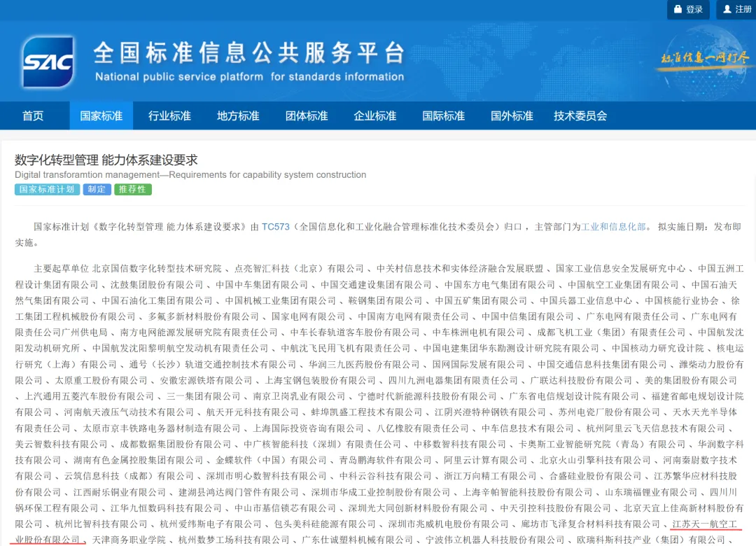Viewport: 756px width, 546px height.
Task: Click the text 中国南方电网有限责任公司
Action: [413, 316]
